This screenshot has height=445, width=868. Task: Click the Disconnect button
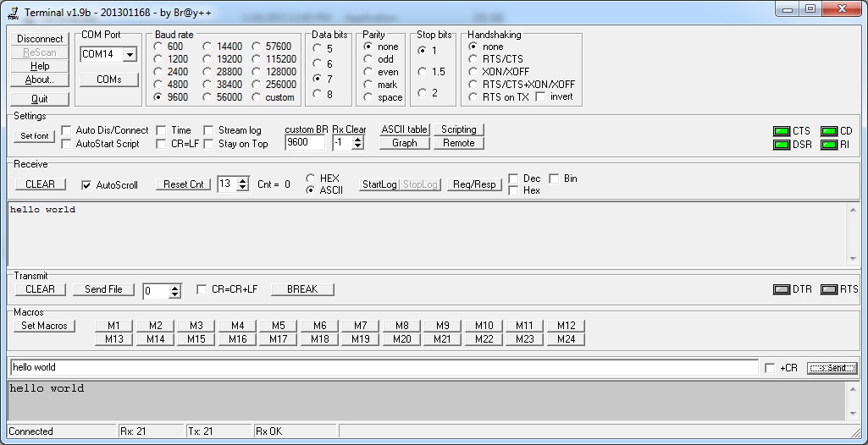[40, 39]
